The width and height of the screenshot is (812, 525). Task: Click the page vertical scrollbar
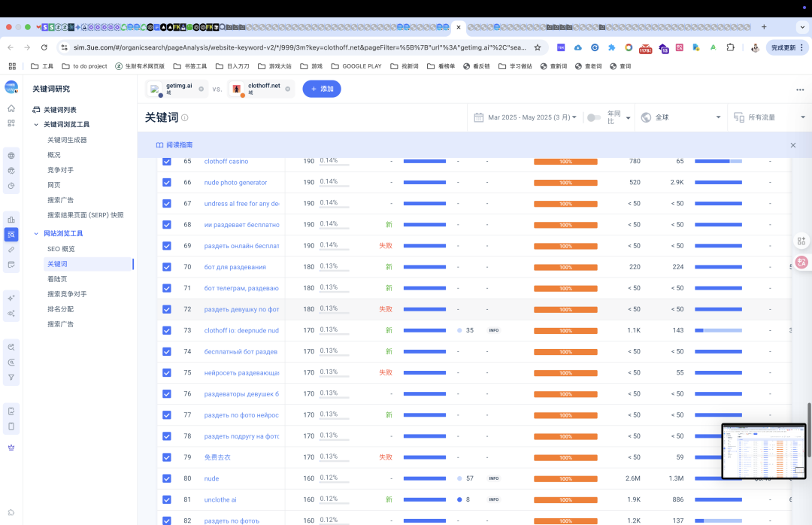point(808,430)
